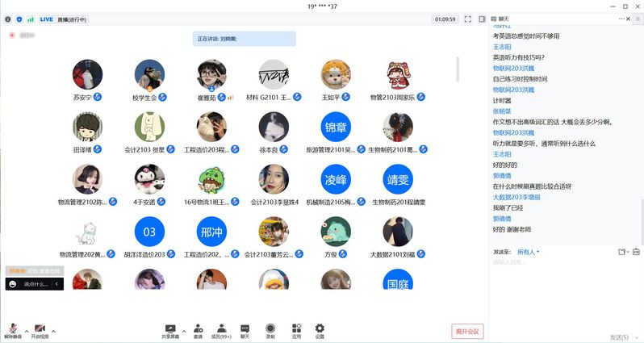
Task: Expand audio options arrow beside microphone
Action: (x=26, y=330)
